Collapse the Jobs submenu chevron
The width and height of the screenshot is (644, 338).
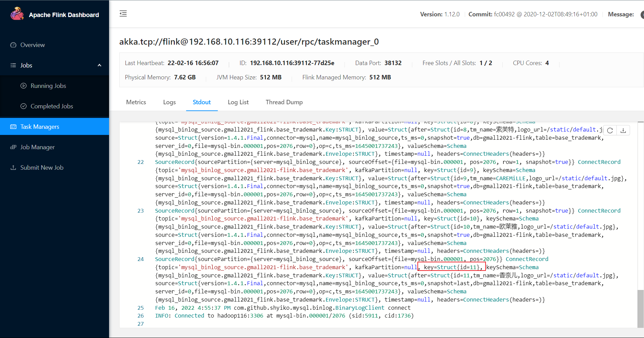[x=99, y=65]
